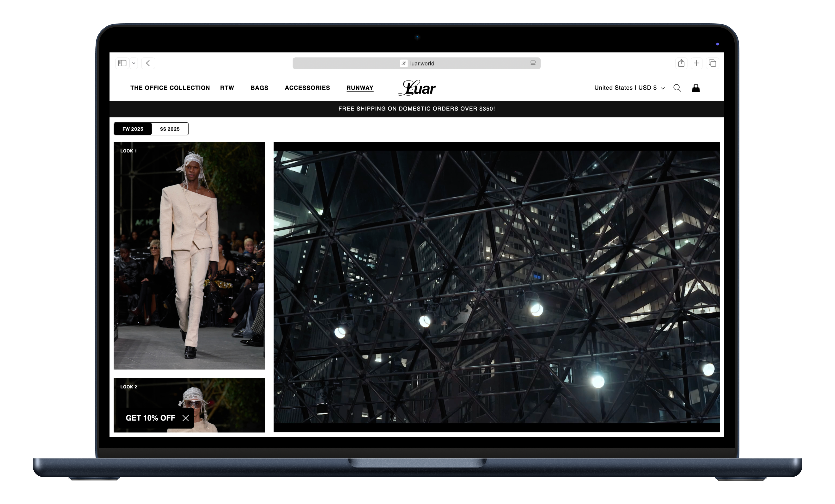Switch to SS 2025 runway toggle
This screenshot has width=835, height=504.
click(x=170, y=129)
